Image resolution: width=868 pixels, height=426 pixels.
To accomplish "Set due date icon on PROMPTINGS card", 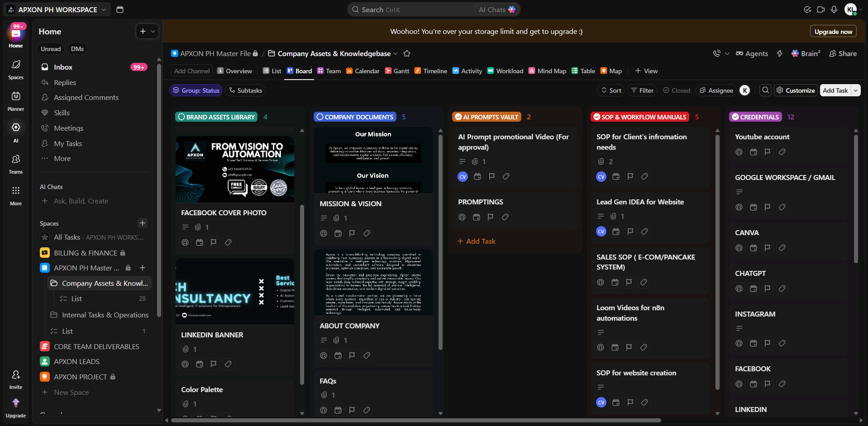I will coord(477,217).
